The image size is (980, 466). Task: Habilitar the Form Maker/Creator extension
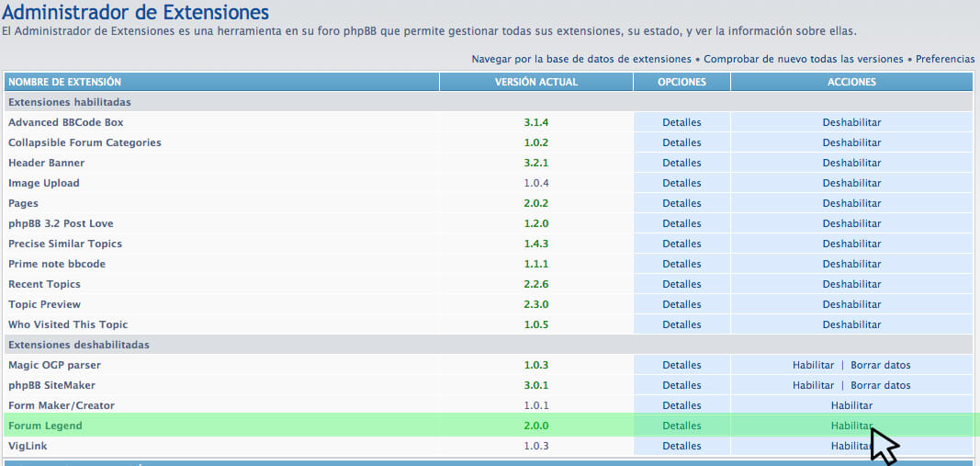[x=851, y=405]
